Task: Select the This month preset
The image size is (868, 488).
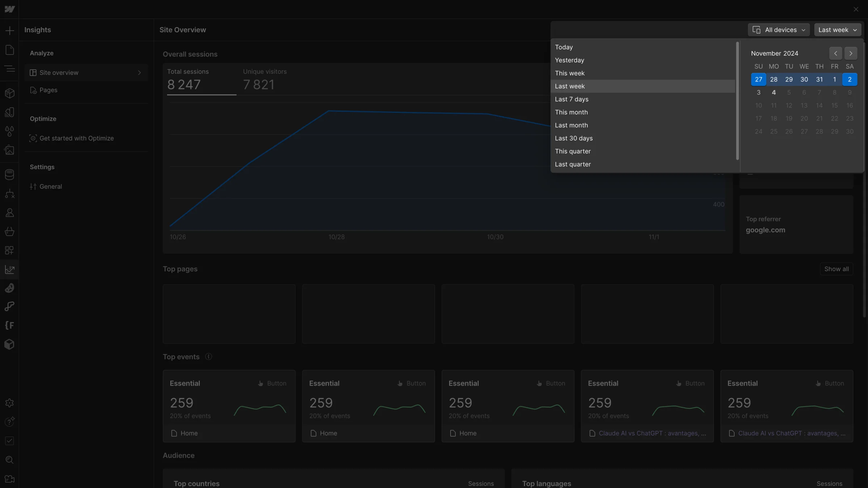Action: tap(643, 112)
